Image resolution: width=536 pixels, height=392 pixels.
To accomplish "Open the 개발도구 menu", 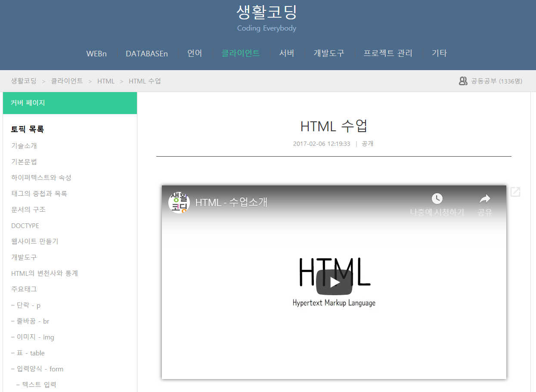I will point(329,53).
